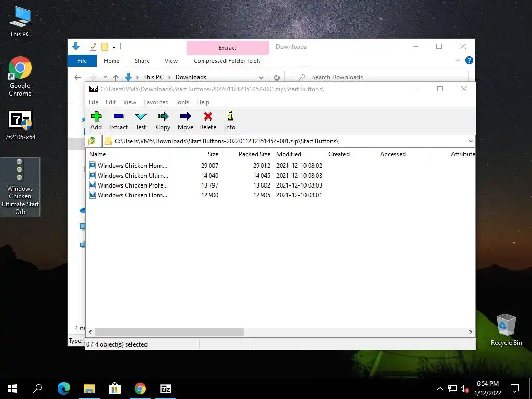Screen dimensions: 532x399
Task: Select Google Chrome desktop shortcut
Action: pyautogui.click(x=20, y=76)
